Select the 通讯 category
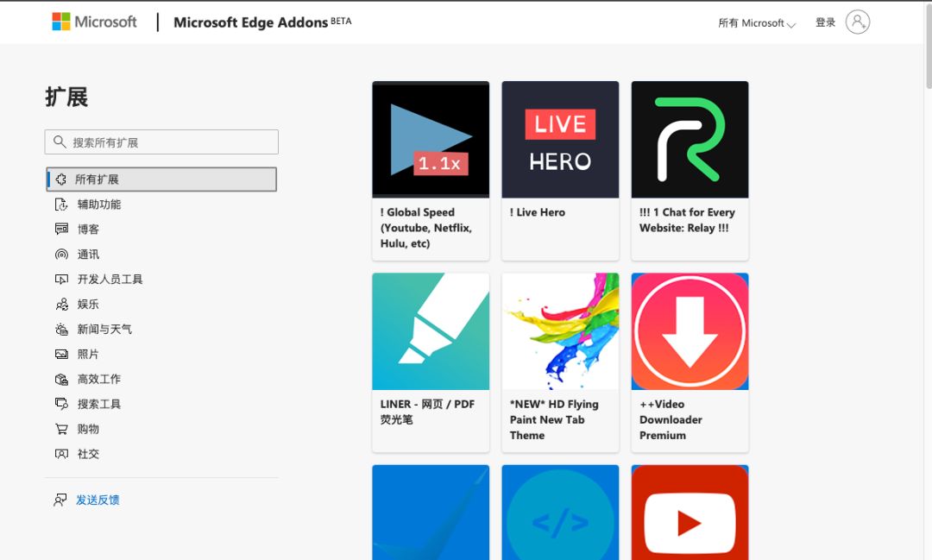The height and width of the screenshot is (560, 932). coord(88,255)
